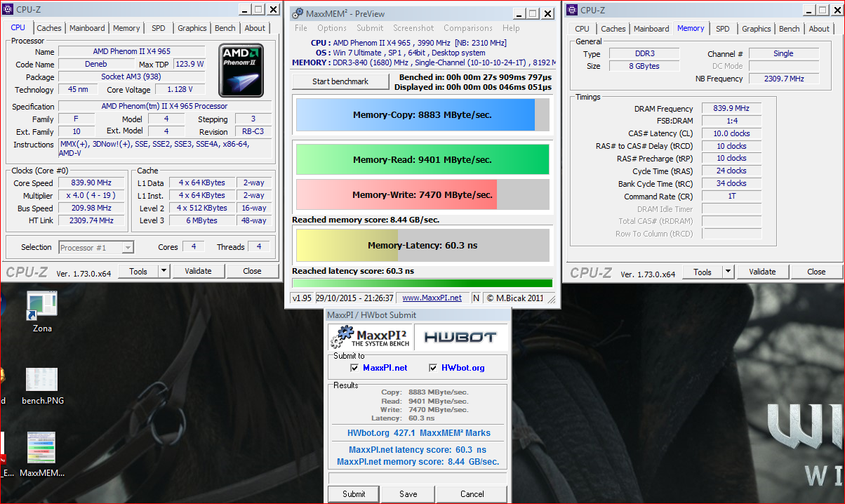Open Bench tab in left CPU-Z

(225, 28)
